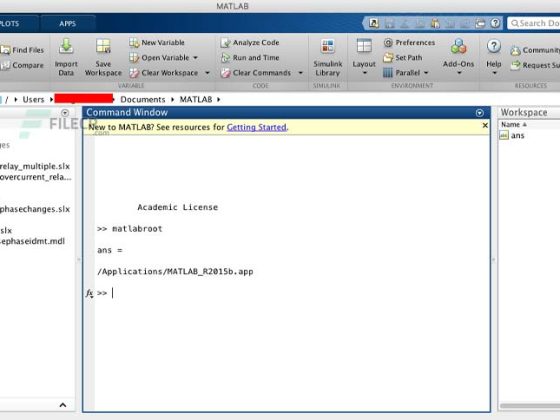Viewport: 560px width, 420px height.
Task: Switch to the APPS tab
Action: coord(68,24)
